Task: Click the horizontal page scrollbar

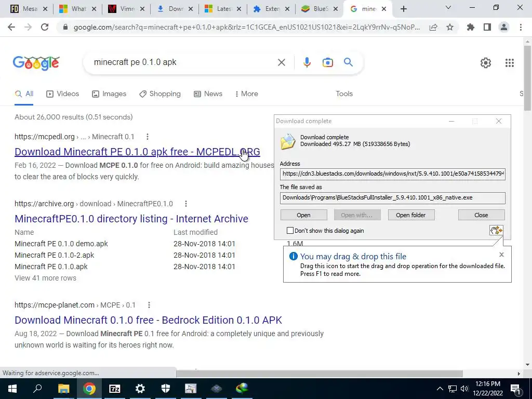Action: tap(319, 373)
